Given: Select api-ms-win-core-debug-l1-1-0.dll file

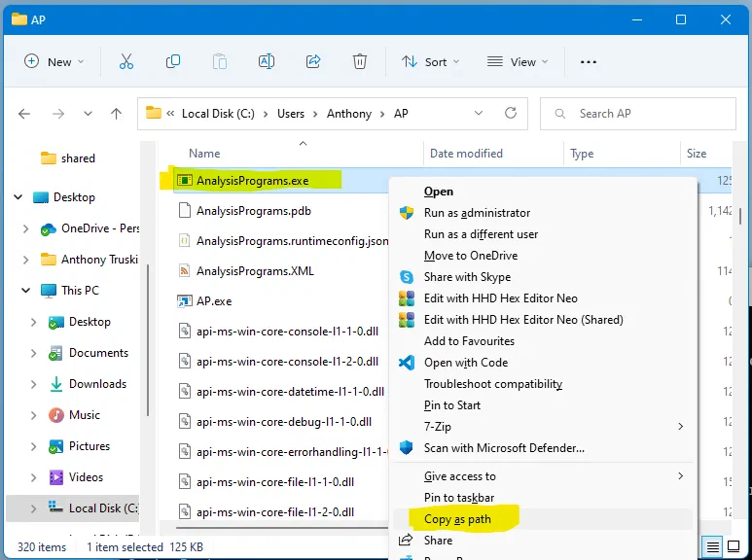Looking at the screenshot, I should click(284, 422).
